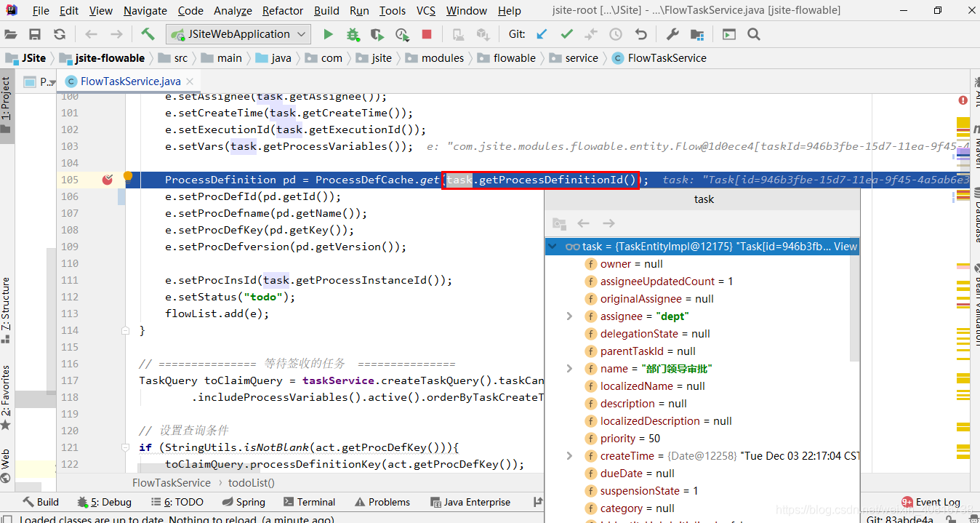The height and width of the screenshot is (523, 980).
Task: Open the Debug tool window
Action: pyautogui.click(x=104, y=502)
